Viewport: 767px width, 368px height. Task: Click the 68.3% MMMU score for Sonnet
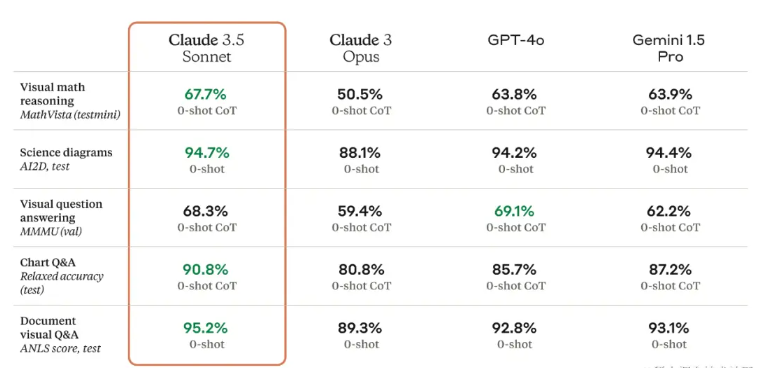(x=205, y=211)
